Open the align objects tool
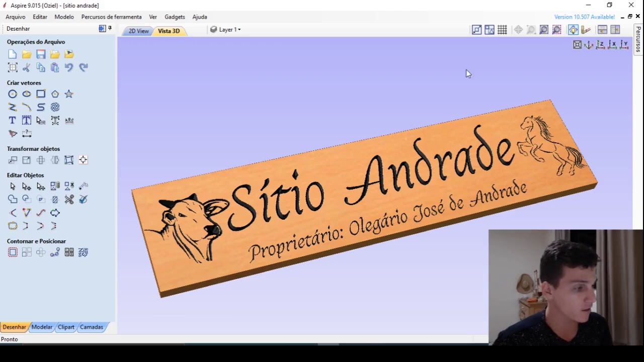Viewport: 644px width, 362px height. 83,160
